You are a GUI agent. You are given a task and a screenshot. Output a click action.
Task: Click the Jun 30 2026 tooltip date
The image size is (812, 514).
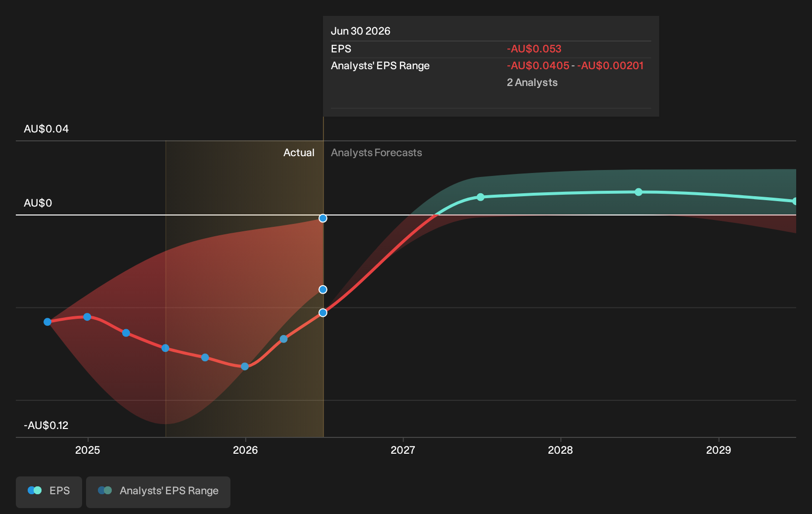point(361,31)
